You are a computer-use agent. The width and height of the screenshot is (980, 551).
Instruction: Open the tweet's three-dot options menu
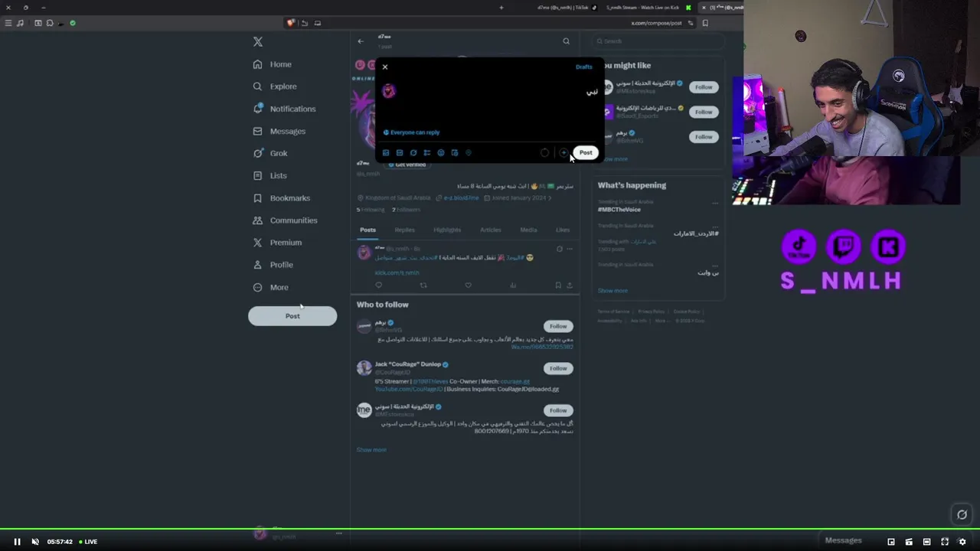pos(569,249)
